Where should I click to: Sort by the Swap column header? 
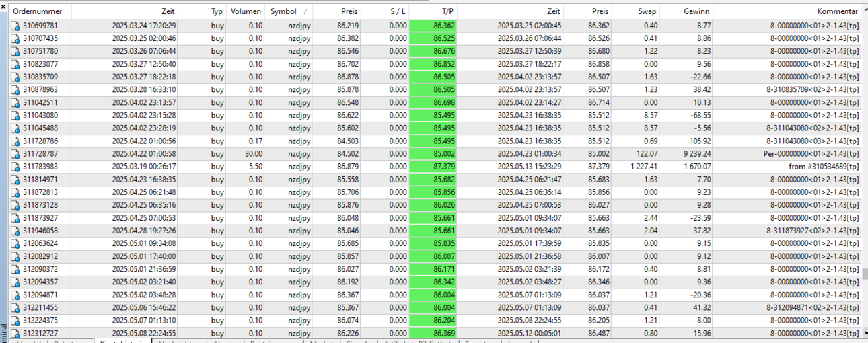(635, 11)
